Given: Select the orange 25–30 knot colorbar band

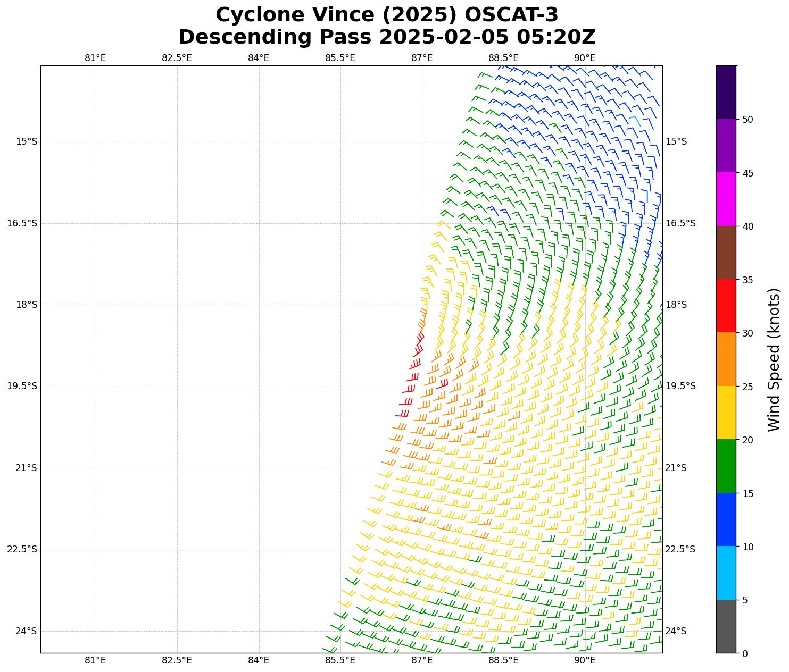Looking at the screenshot, I should coord(726,359).
